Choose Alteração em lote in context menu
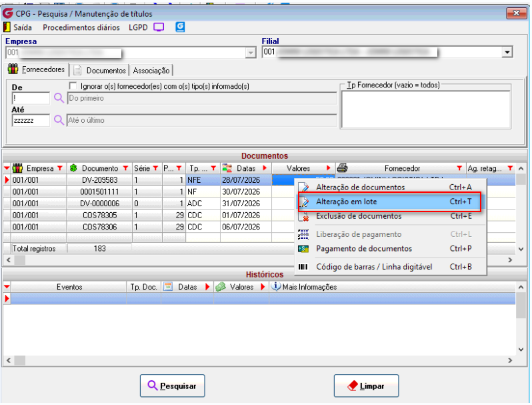Screen dimensions: 532x405 tap(390, 201)
